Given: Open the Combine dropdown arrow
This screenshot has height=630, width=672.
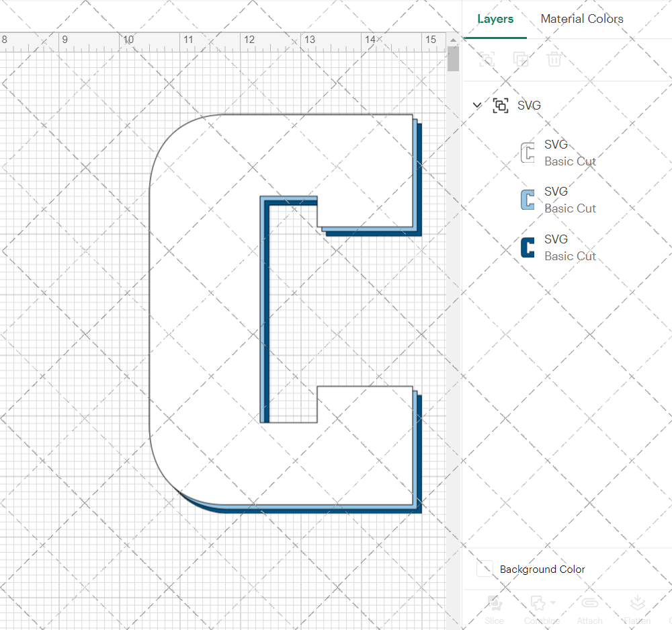Looking at the screenshot, I should (x=553, y=602).
